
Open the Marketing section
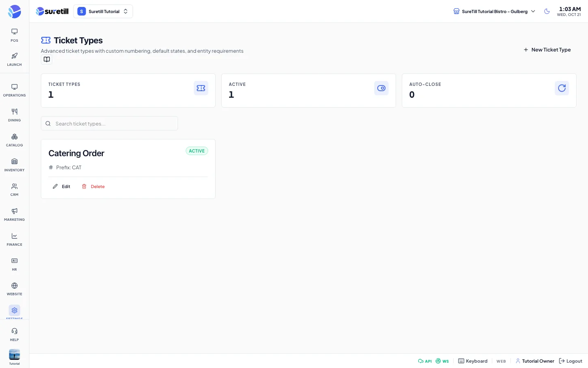(14, 215)
